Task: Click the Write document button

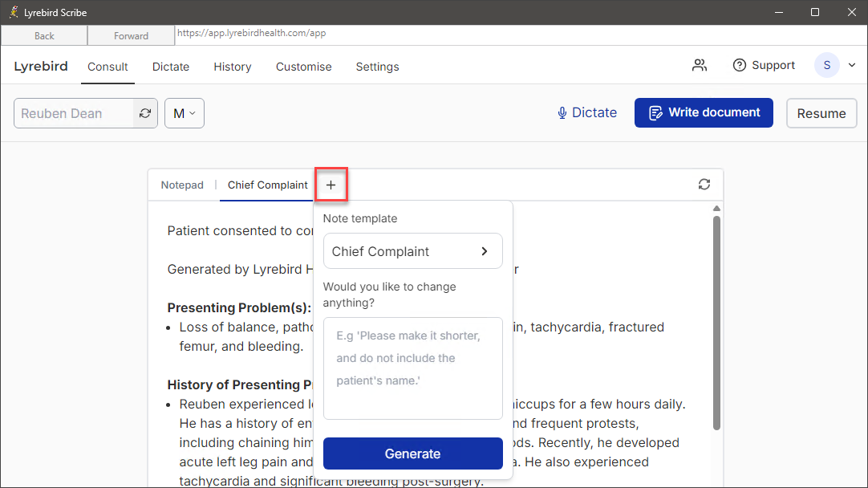Action: [704, 112]
